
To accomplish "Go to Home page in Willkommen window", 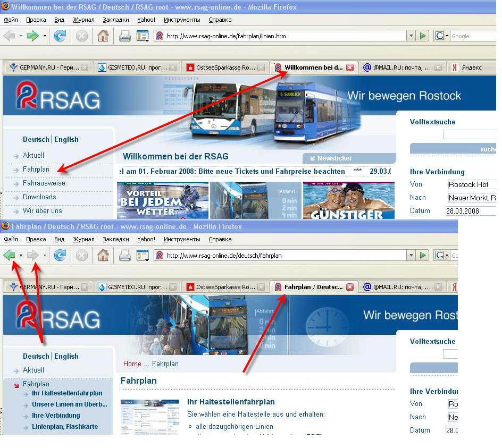I will 103,36.
